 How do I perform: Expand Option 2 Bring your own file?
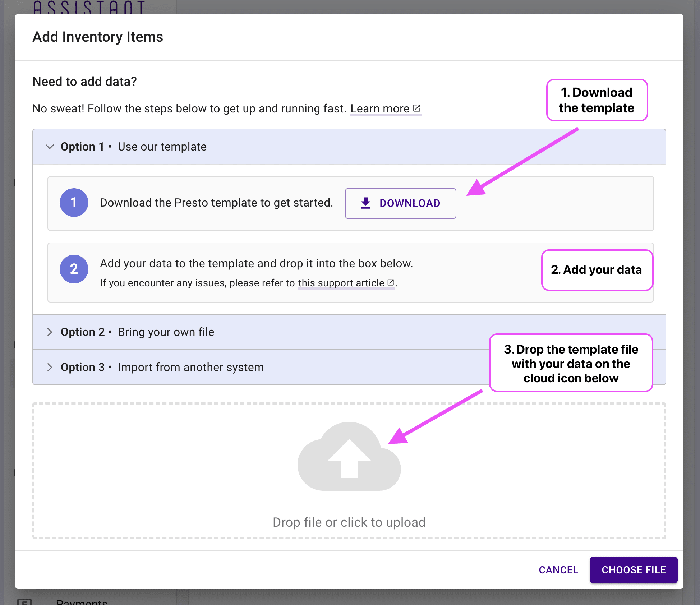click(x=50, y=332)
